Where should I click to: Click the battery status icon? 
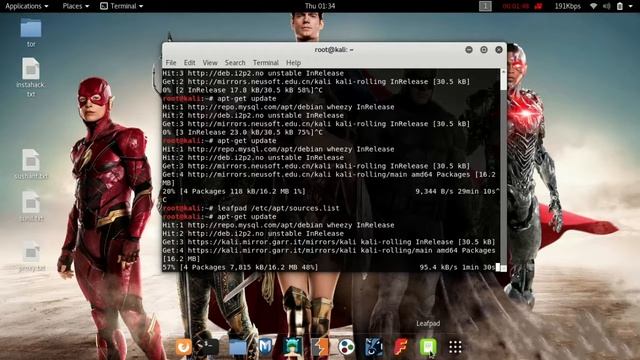click(x=620, y=6)
